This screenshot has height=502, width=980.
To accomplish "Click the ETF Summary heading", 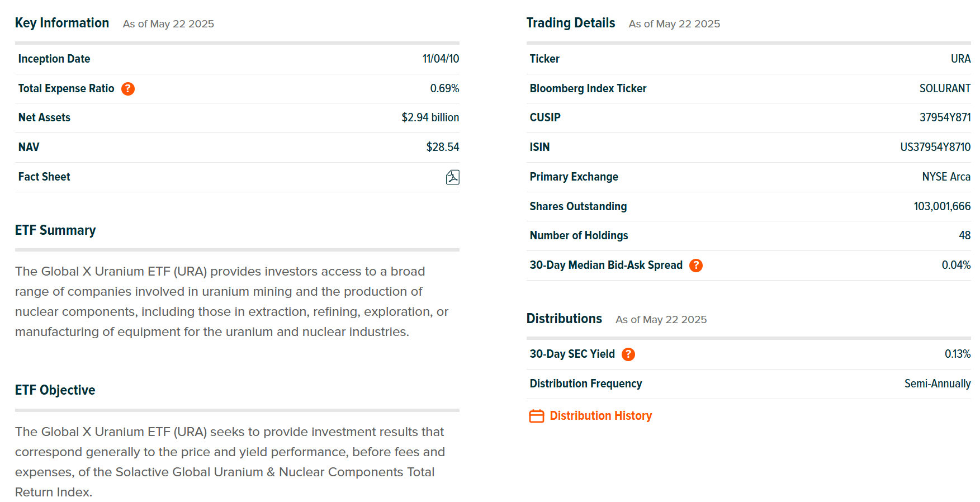I will pos(55,230).
